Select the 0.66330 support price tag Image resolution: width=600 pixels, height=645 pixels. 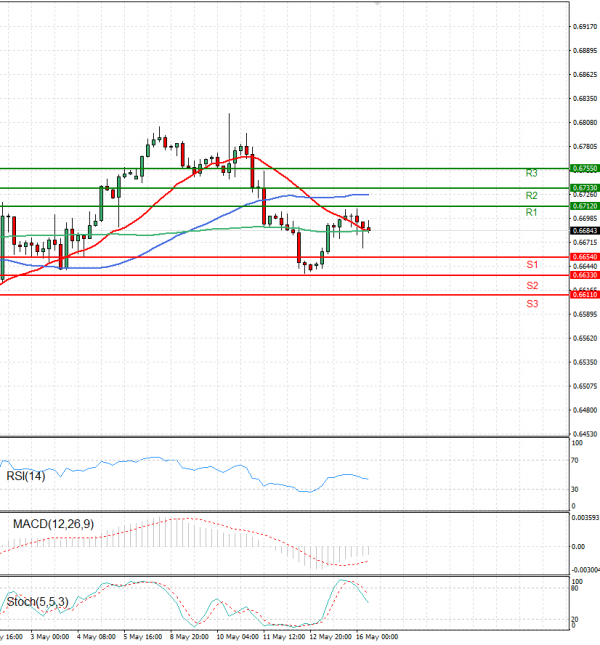pyautogui.click(x=585, y=275)
